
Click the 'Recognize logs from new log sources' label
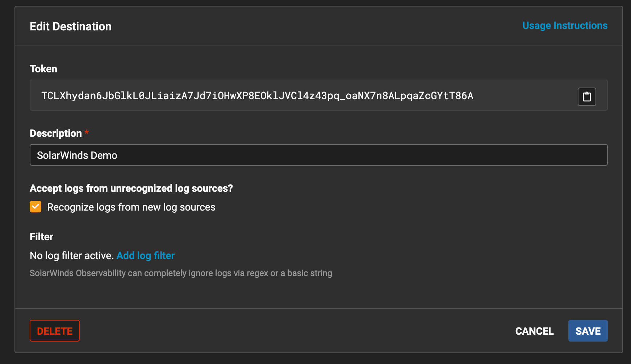[x=131, y=207]
